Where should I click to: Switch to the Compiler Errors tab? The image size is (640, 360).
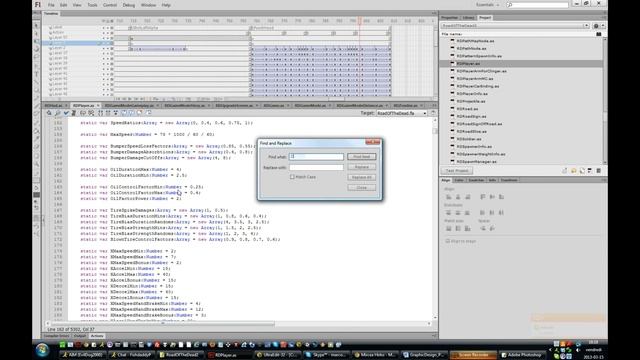[56, 336]
